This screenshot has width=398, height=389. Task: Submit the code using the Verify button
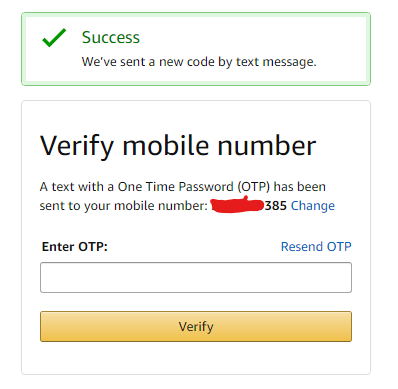point(196,326)
